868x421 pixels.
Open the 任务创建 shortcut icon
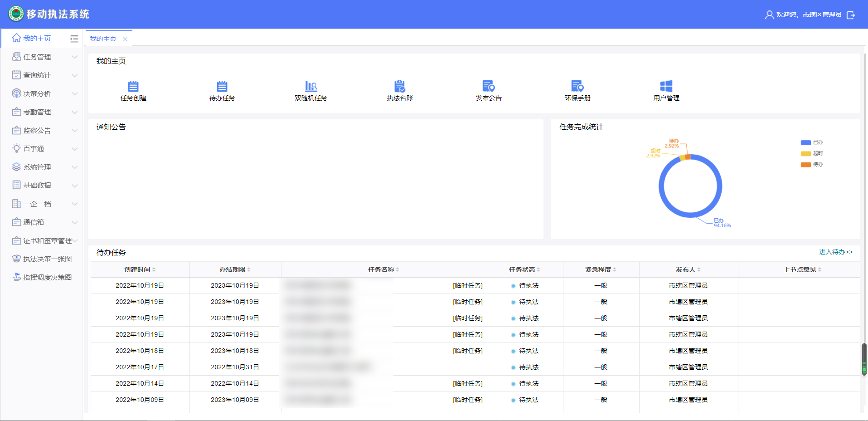[x=133, y=86]
